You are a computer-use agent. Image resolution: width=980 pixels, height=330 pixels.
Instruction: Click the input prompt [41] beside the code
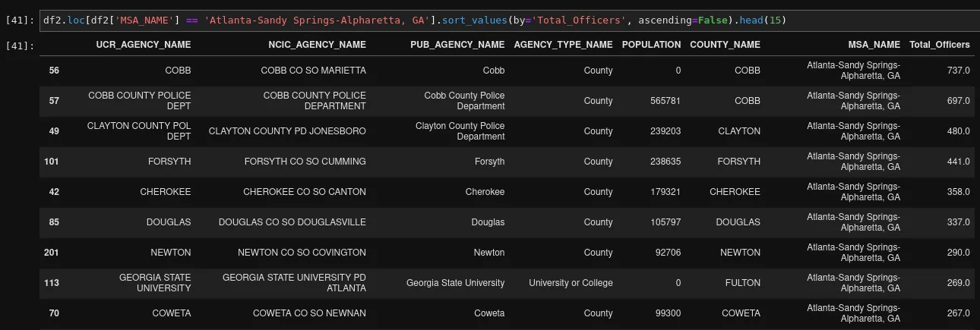(17, 20)
